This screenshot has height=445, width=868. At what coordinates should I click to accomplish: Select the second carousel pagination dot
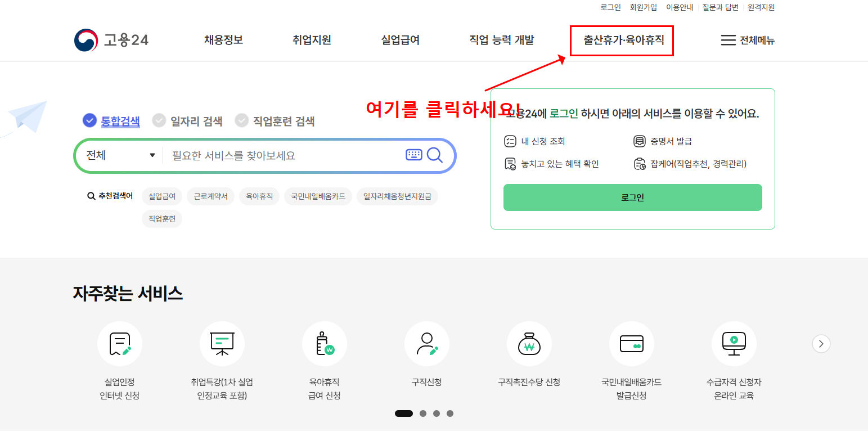(422, 413)
